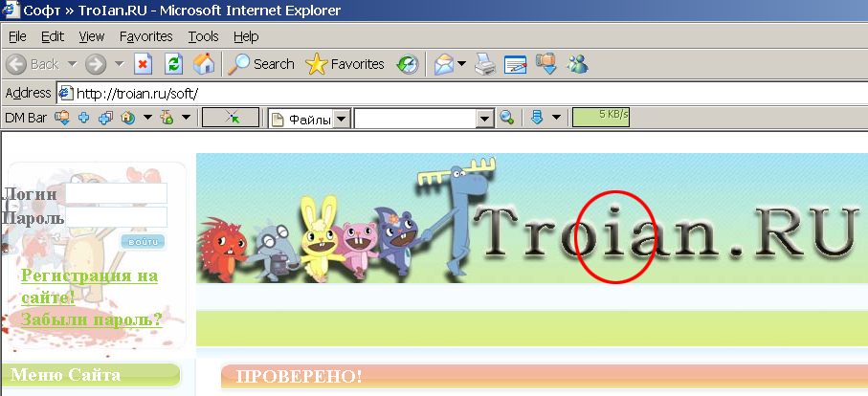
Task: Expand the arrow beside the house-globe icon
Action: (x=147, y=118)
